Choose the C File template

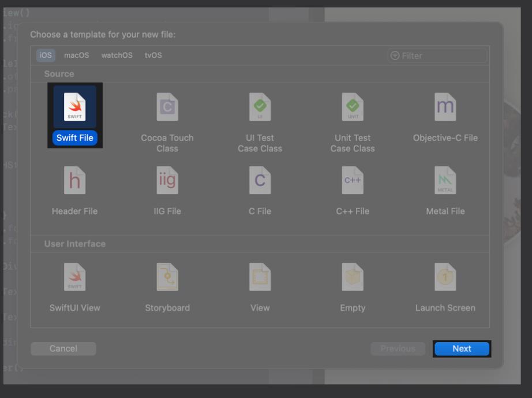260,191
